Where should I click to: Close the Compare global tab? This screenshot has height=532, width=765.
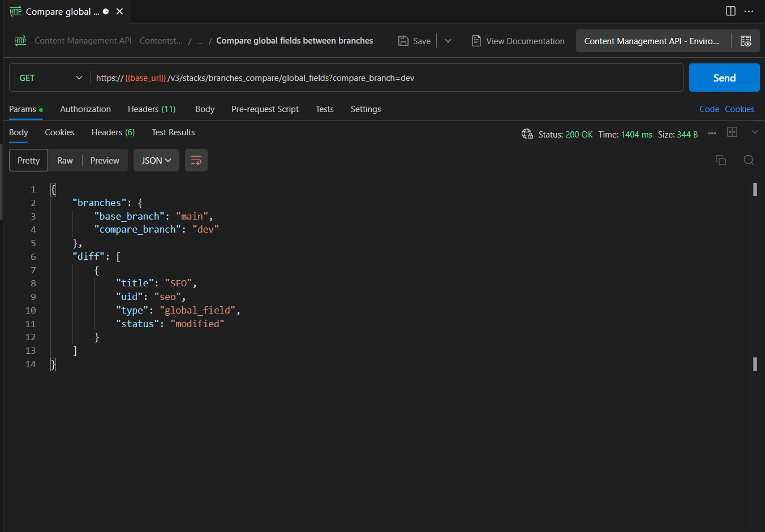coord(119,11)
